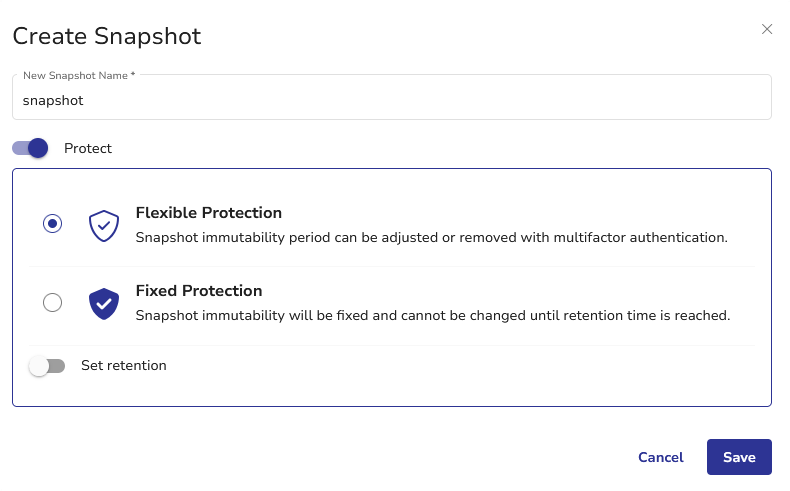Click the Fixed Protection heading text
Viewport: 790px width, 491px height.
pyautogui.click(x=199, y=291)
